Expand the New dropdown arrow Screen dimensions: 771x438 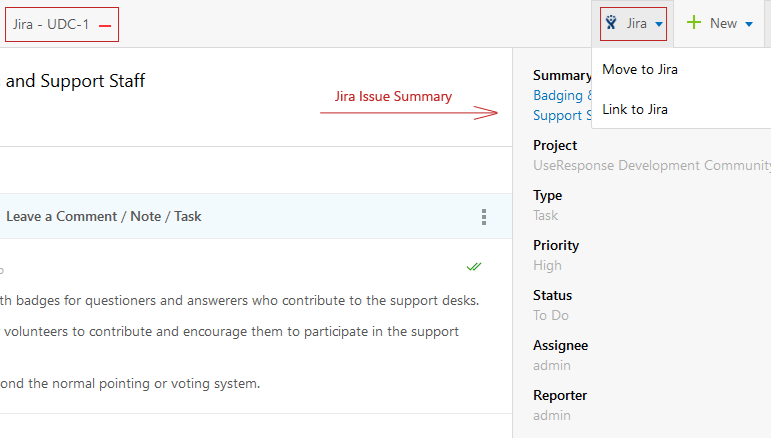coord(749,24)
